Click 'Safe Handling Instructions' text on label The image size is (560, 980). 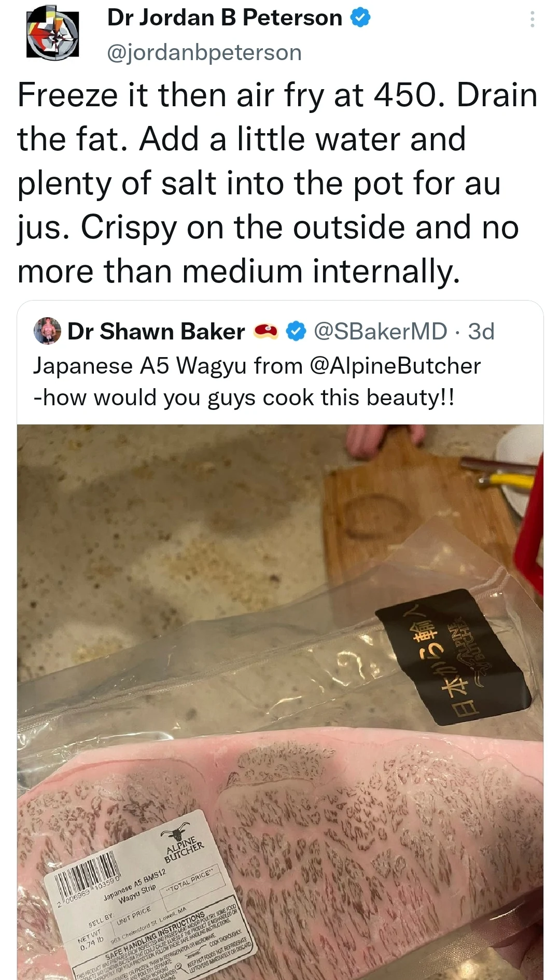[x=156, y=935]
